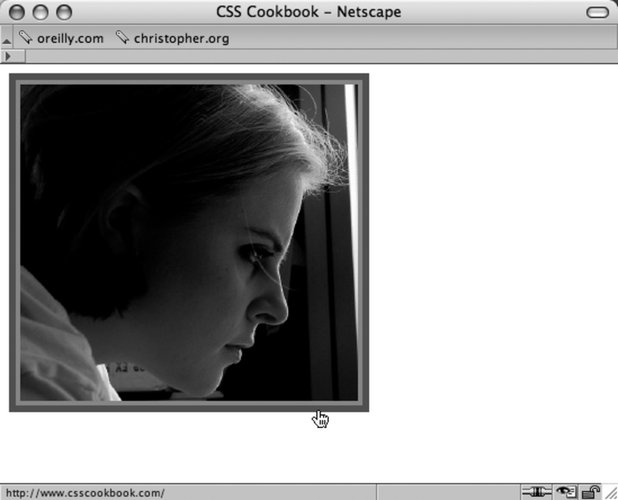Image resolution: width=618 pixels, height=500 pixels.
Task: Click the bookmark icon beside oreilly.com
Action: 25,38
